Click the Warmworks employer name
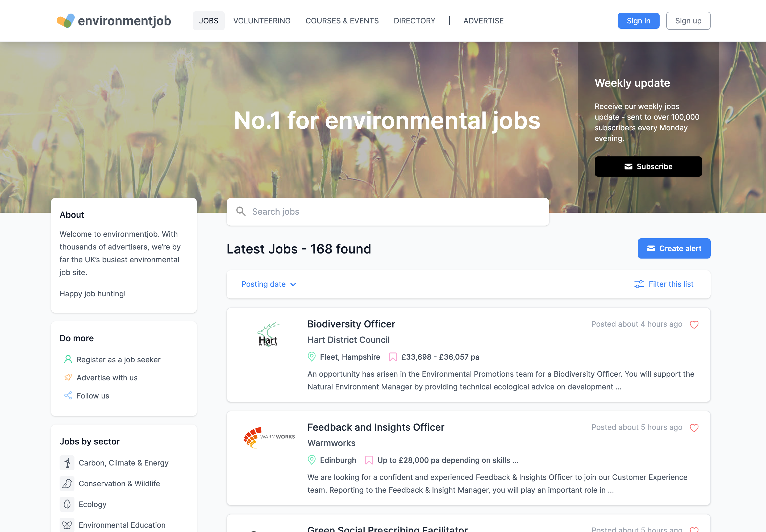Viewport: 766px width, 532px height. 331,443
